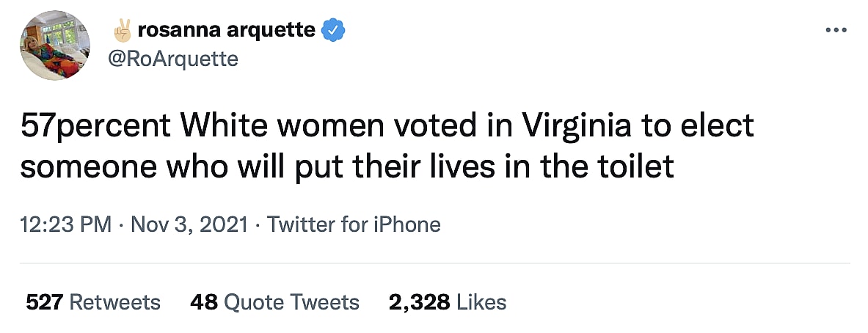This screenshot has width=868, height=333.
Task: Click the 12:23 PM timestamp
Action: [x=65, y=224]
